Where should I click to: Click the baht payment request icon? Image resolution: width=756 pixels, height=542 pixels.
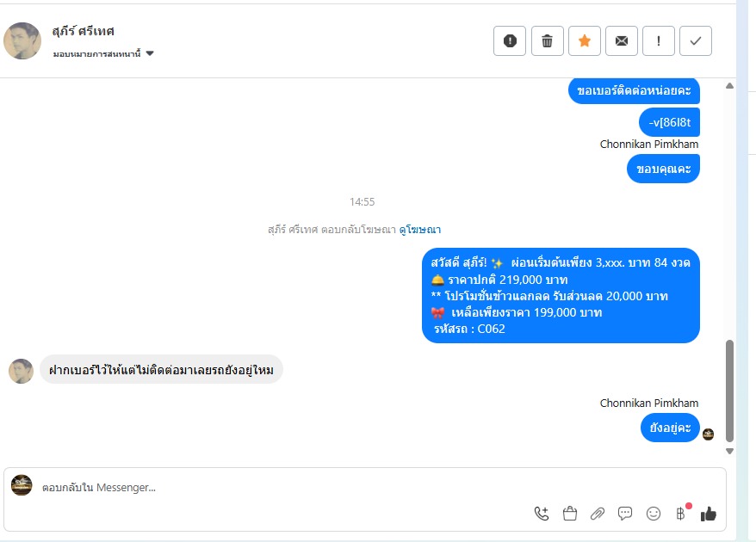coord(681,514)
